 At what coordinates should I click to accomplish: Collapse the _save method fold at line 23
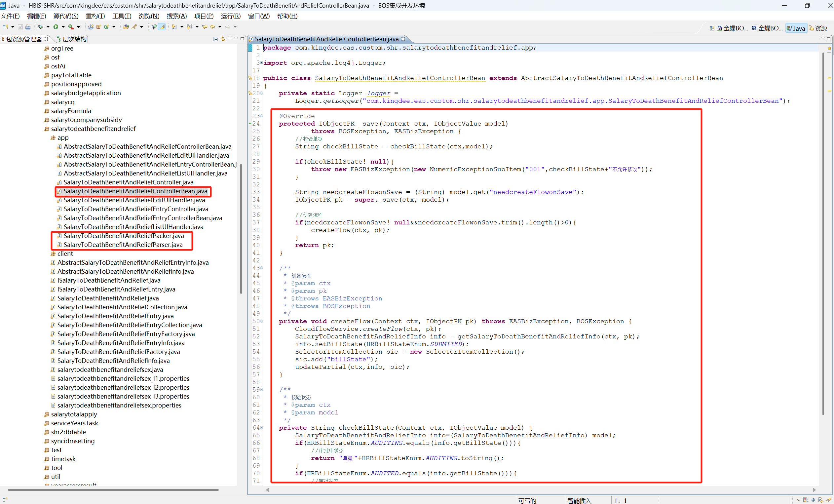261,116
